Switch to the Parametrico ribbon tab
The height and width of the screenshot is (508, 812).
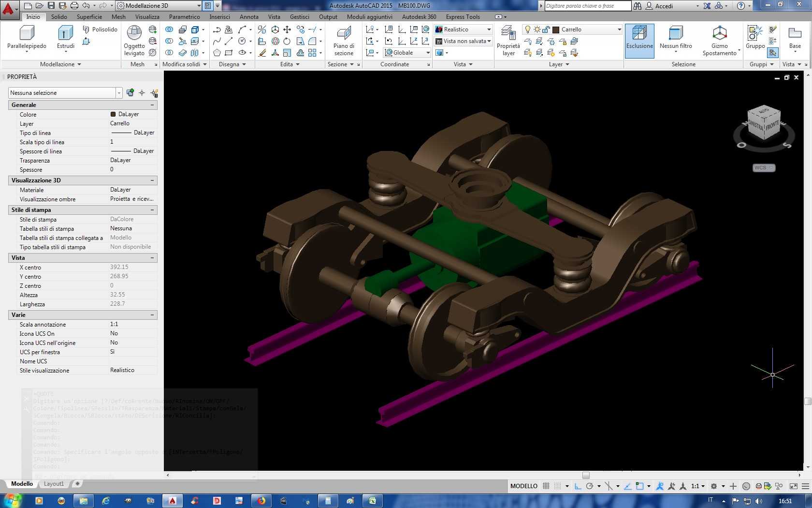(184, 16)
